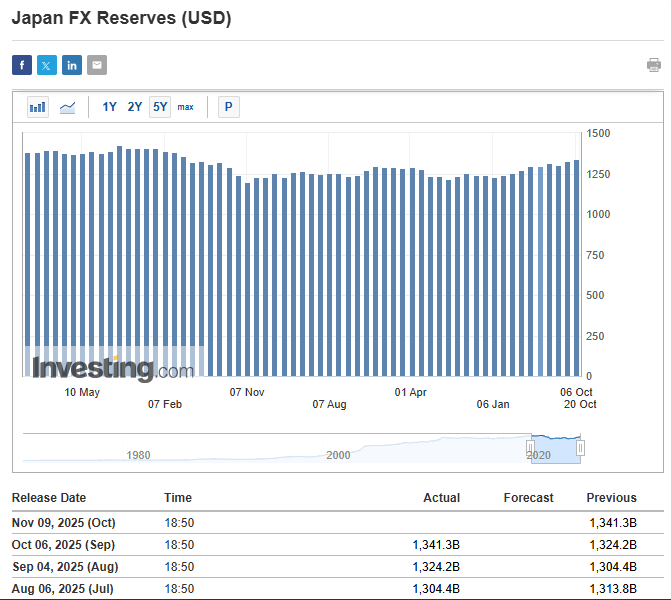Switch to line chart view

click(x=68, y=107)
